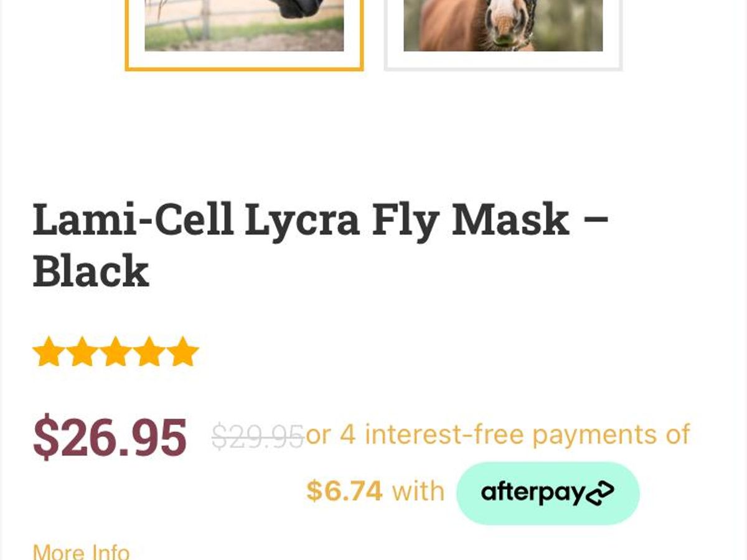
Task: Click the word "Black" in the product title
Action: tap(91, 271)
